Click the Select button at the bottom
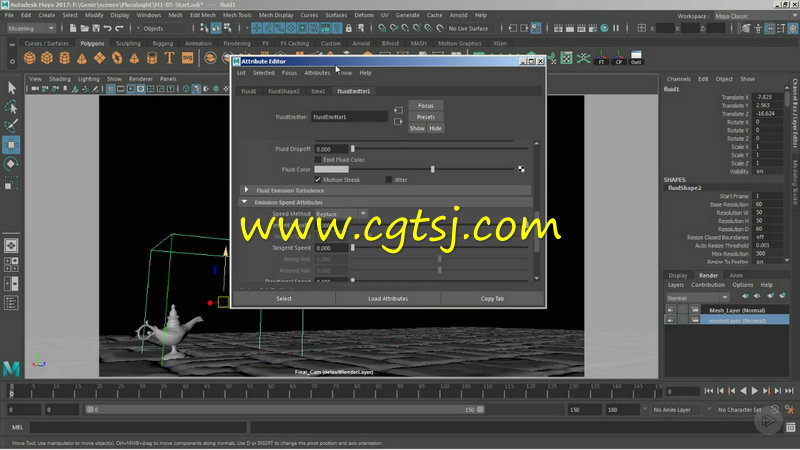 pyautogui.click(x=284, y=298)
